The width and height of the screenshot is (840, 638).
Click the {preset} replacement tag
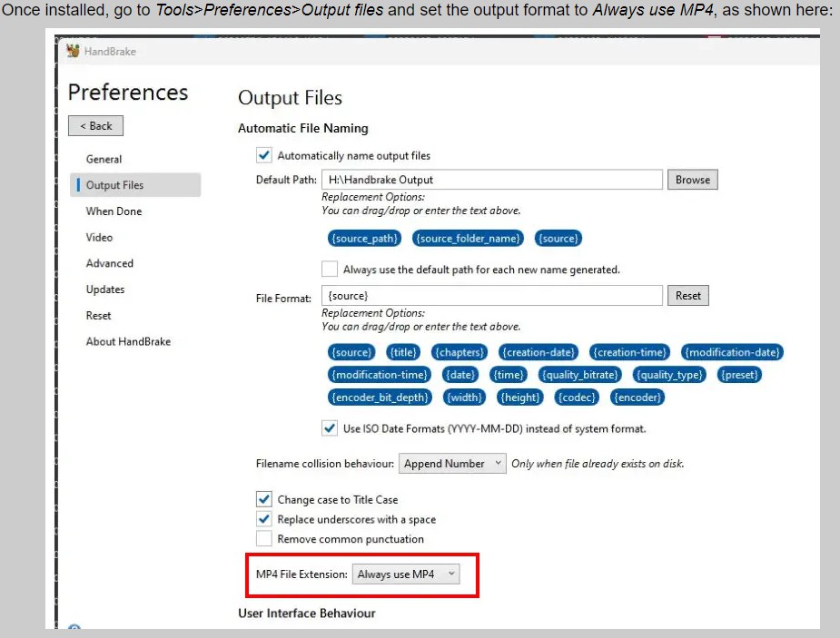point(739,375)
